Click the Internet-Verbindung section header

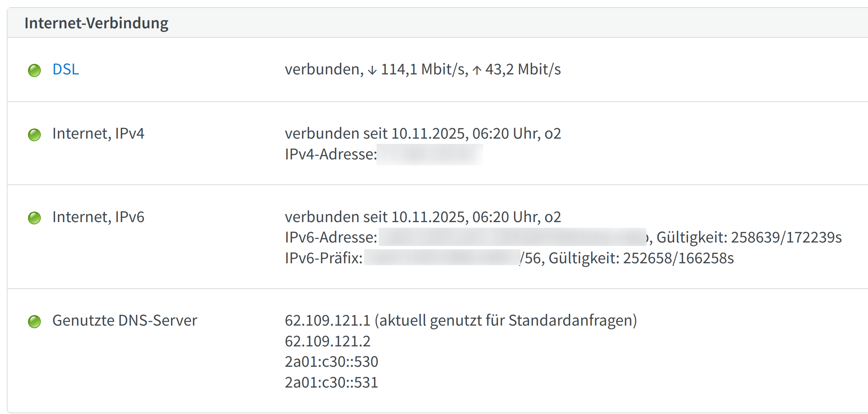click(x=96, y=23)
